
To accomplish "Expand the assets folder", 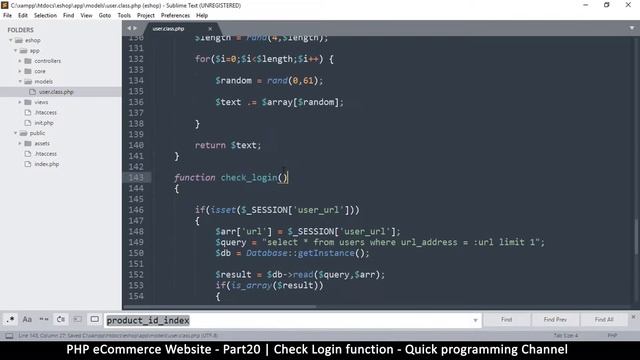I will pyautogui.click(x=20, y=143).
